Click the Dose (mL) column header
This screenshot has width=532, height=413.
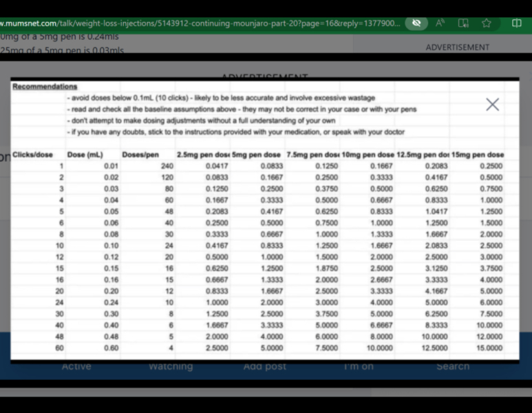click(85, 154)
